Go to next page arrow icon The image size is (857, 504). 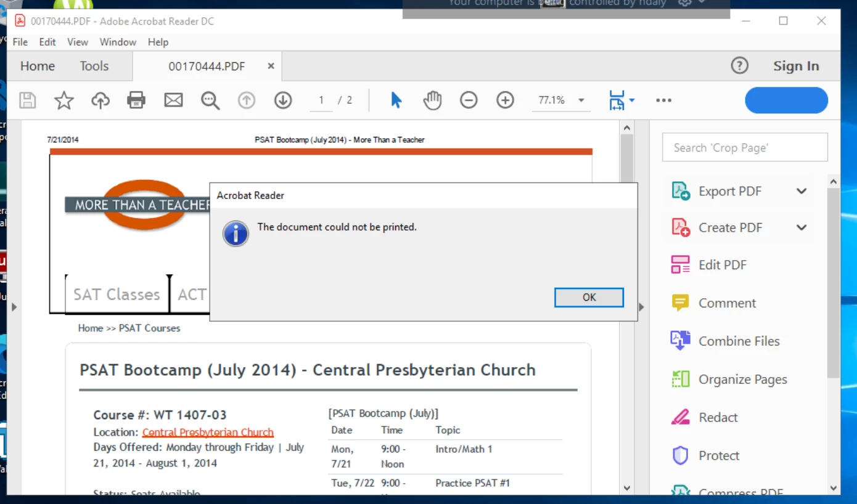point(283,100)
